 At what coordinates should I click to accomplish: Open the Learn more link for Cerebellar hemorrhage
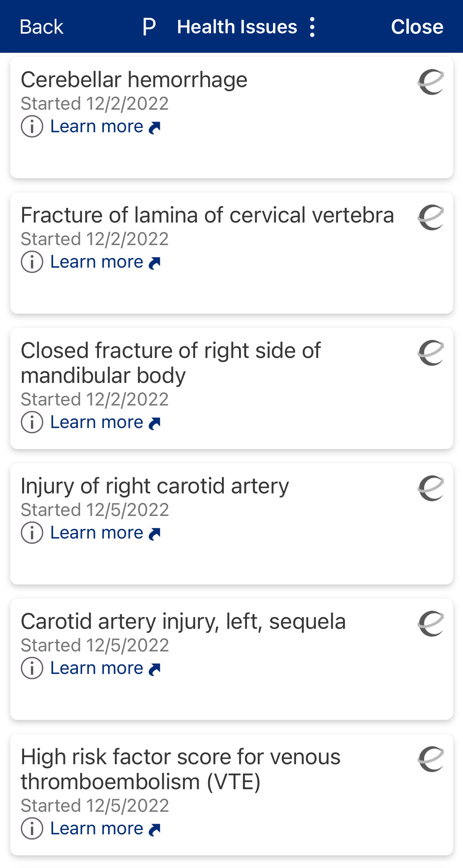(x=106, y=127)
